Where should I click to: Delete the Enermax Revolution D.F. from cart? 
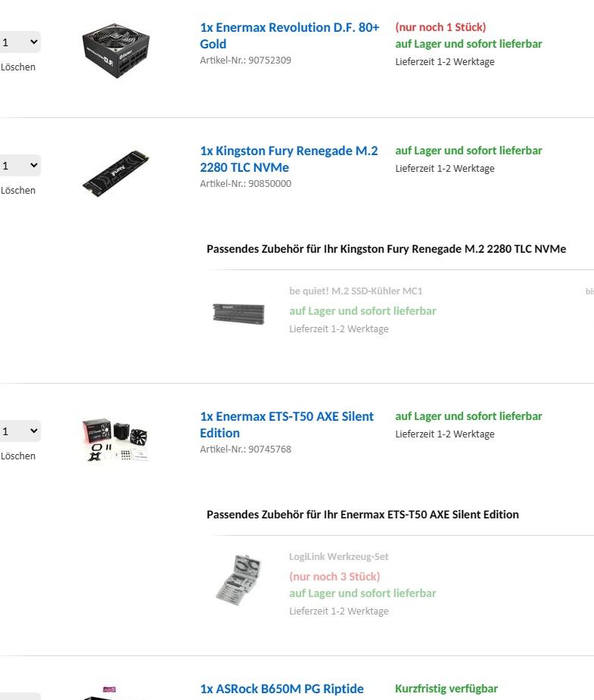point(18,67)
